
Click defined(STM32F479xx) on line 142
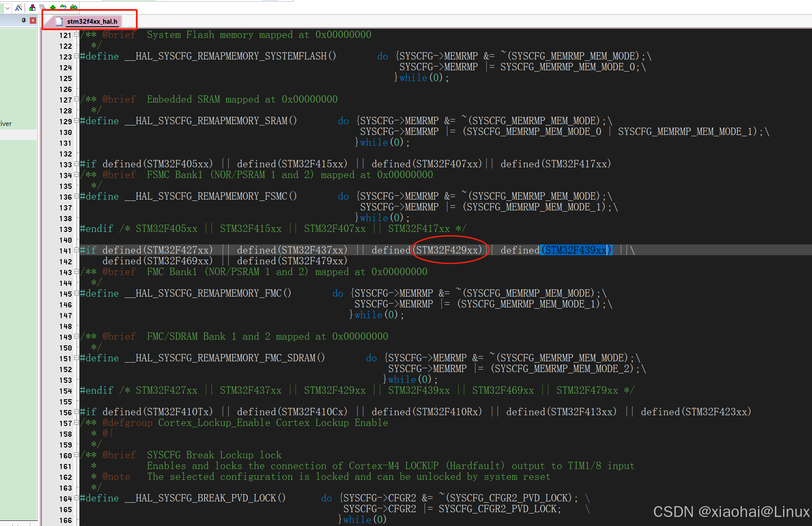[x=292, y=261]
